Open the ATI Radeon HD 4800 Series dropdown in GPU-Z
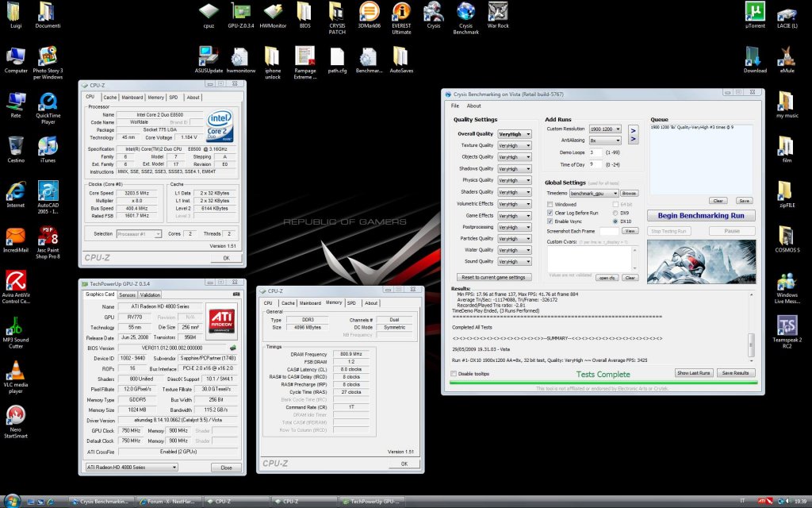 coord(132,467)
